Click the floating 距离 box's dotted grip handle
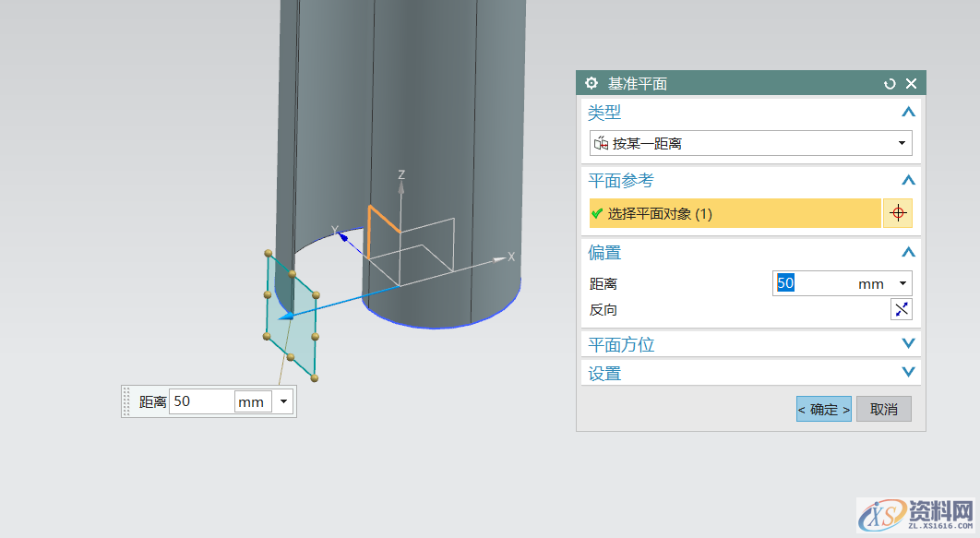 127,401
